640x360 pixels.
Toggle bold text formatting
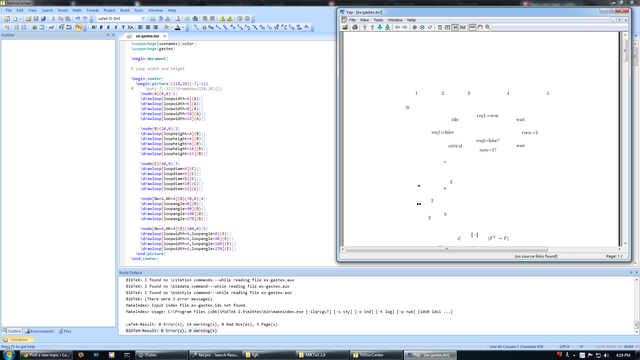click(x=101, y=27)
